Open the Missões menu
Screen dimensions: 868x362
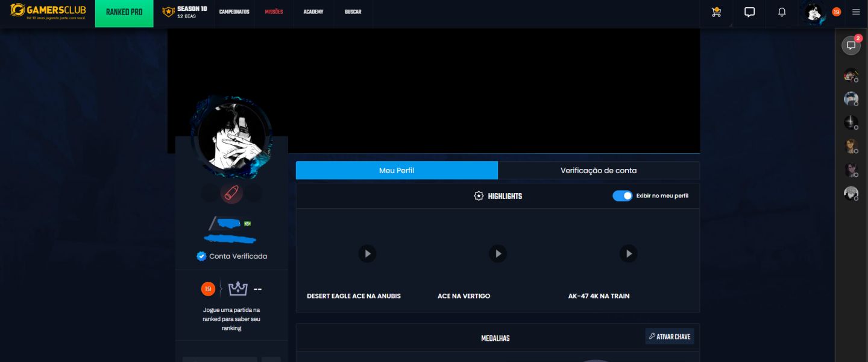pos(274,12)
